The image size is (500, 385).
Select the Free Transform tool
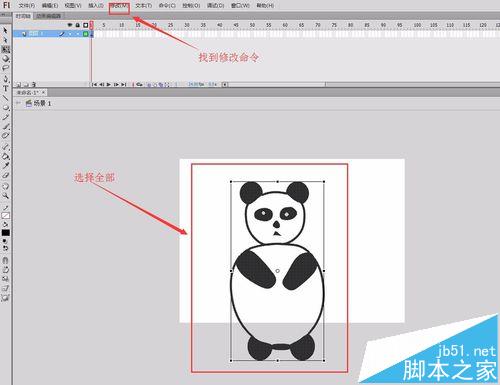pos(5,49)
